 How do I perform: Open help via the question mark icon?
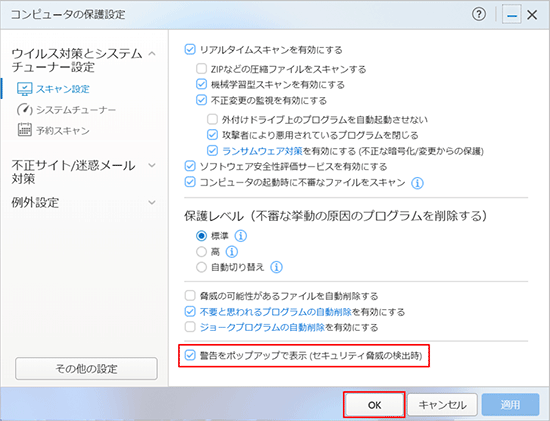479,14
